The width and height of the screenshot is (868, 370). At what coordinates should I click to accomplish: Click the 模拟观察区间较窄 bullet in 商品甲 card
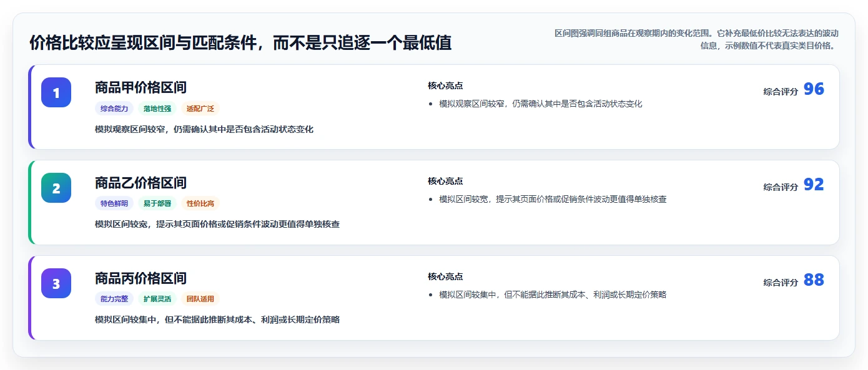tap(541, 104)
